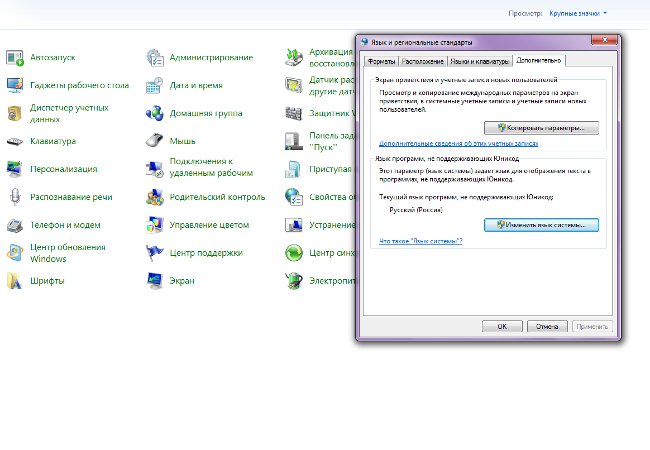Click the Родительский контроль label

(x=217, y=197)
